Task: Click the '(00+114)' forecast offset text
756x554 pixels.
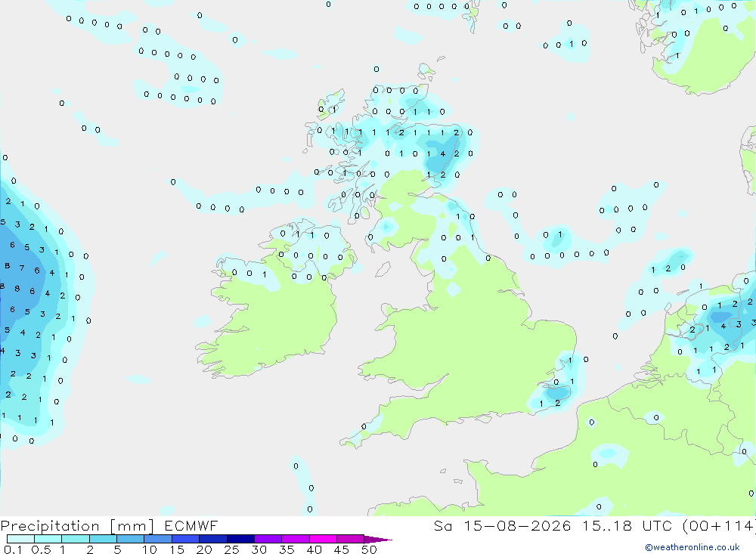Action: pos(719,525)
